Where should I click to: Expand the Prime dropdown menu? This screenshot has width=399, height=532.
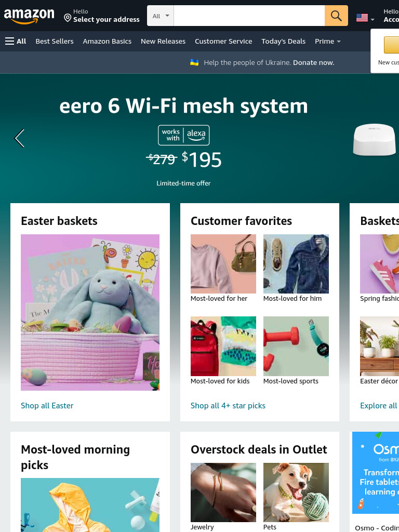coord(327,42)
